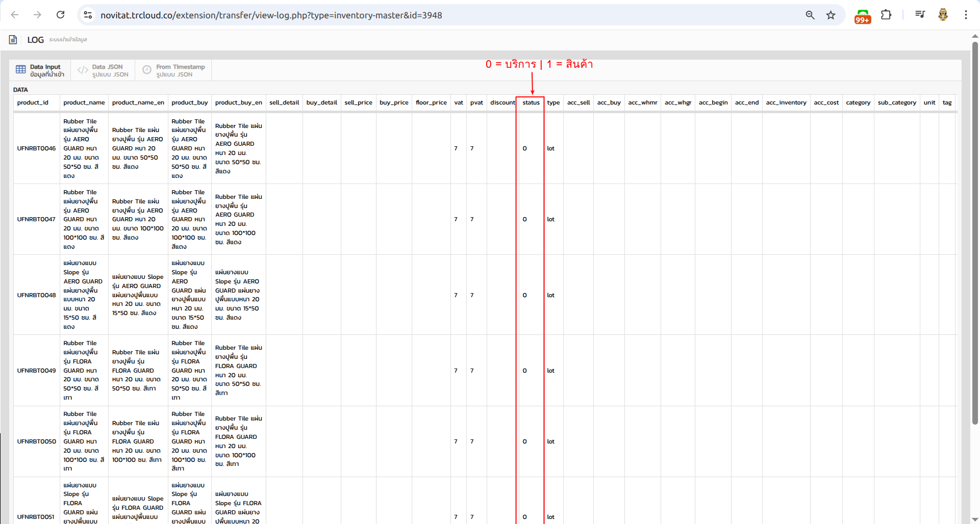
Task: Bookmark this page with the star icon
Action: (x=831, y=15)
